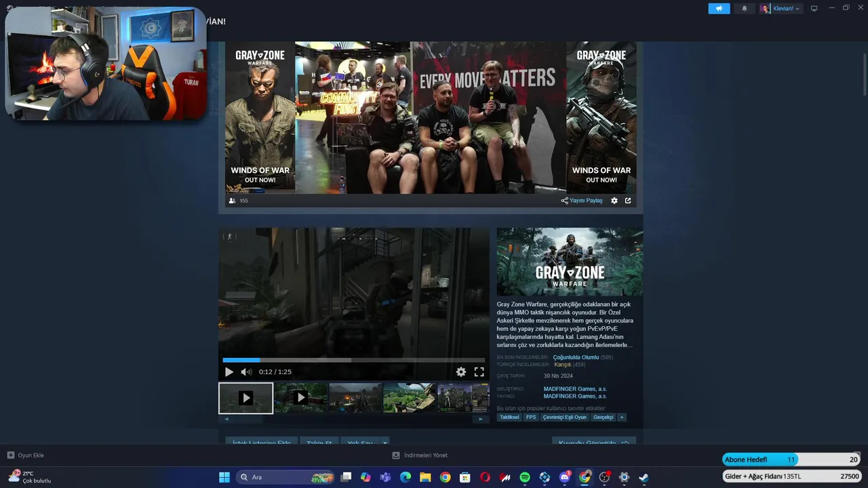
Task: Click the broadcast viewer count icon
Action: tap(233, 201)
